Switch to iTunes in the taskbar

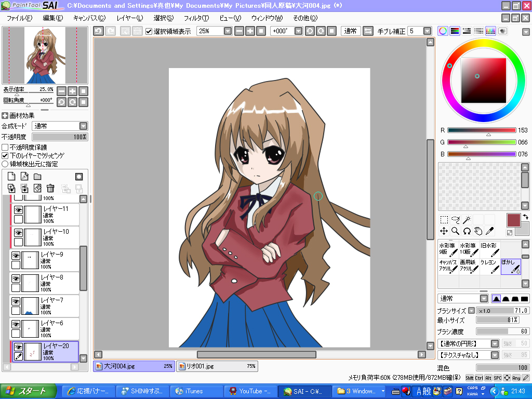(196, 391)
